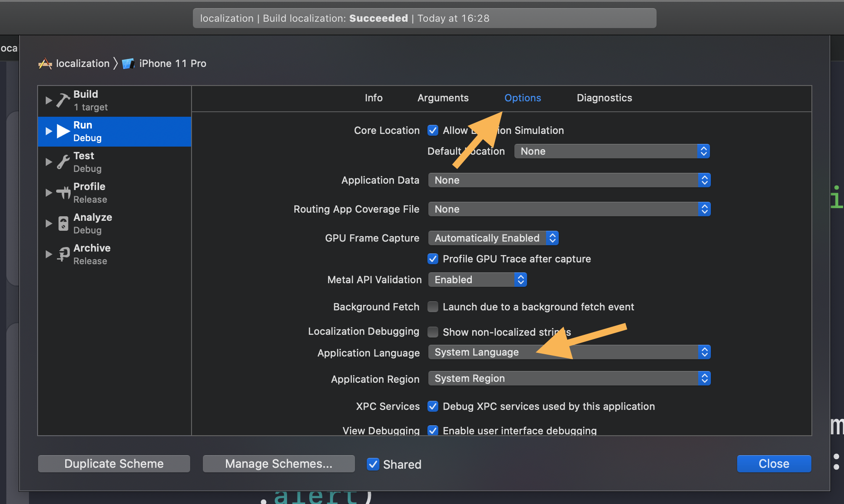
Task: Click the Analyze icon in sidebar
Action: (63, 223)
